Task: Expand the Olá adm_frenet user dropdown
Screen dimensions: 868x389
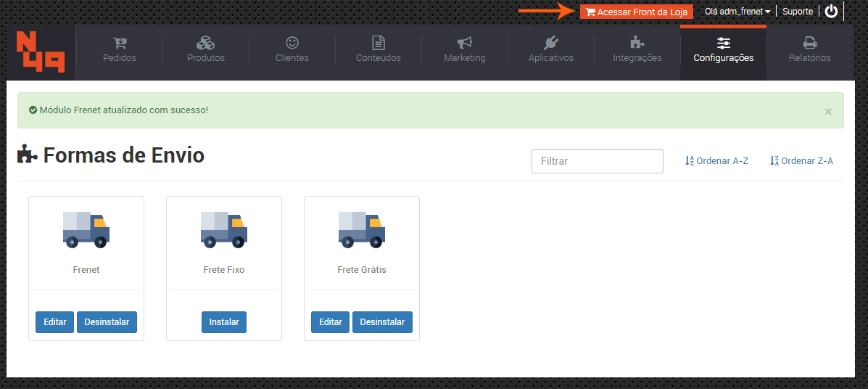Action: pos(737,12)
